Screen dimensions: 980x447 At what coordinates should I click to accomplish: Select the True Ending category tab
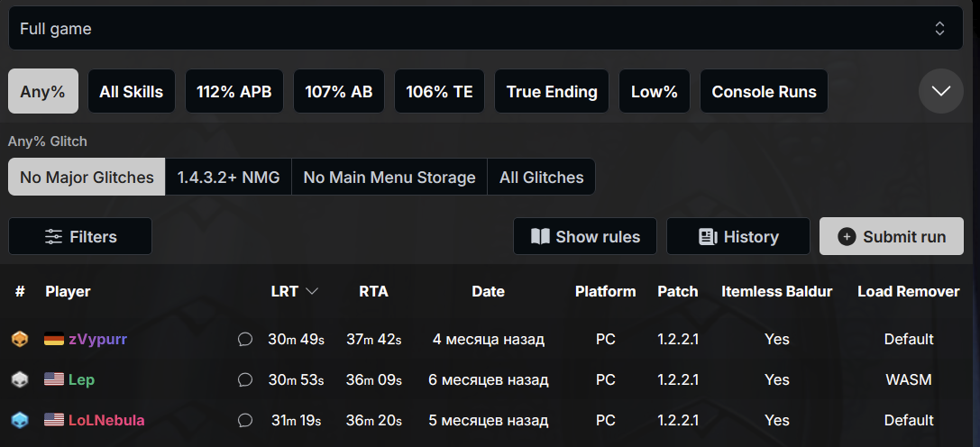point(552,91)
